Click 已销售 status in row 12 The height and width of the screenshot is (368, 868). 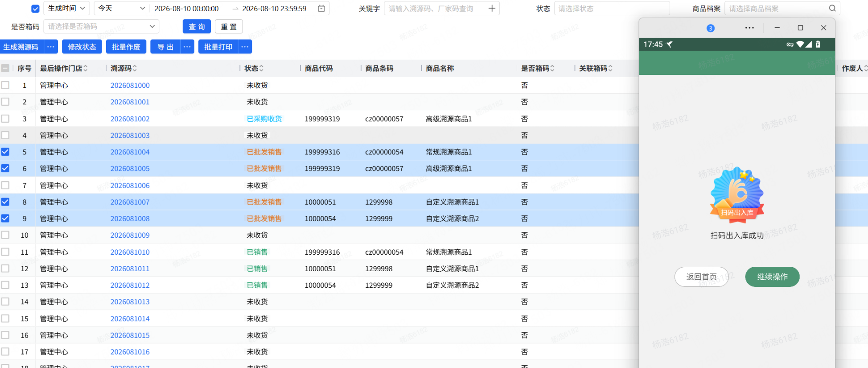[x=257, y=269]
